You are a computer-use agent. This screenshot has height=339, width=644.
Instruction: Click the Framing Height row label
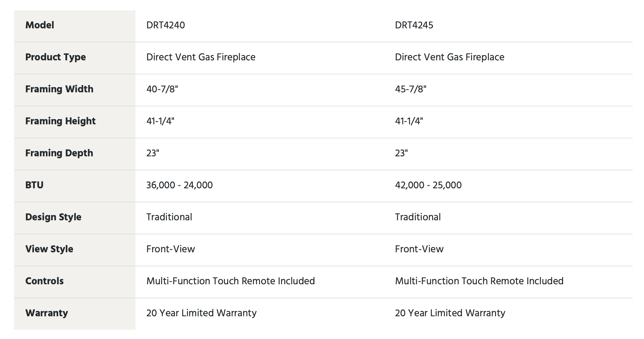[60, 121]
